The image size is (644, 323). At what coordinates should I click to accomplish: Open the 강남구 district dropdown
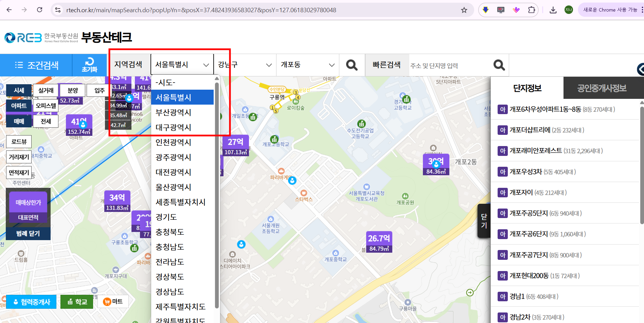(x=245, y=65)
